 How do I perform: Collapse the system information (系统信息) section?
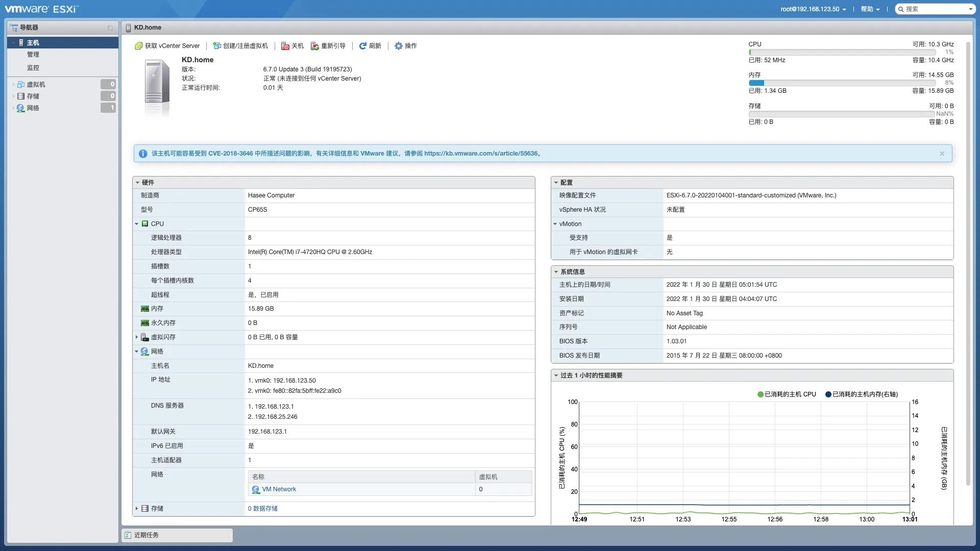[x=556, y=272]
